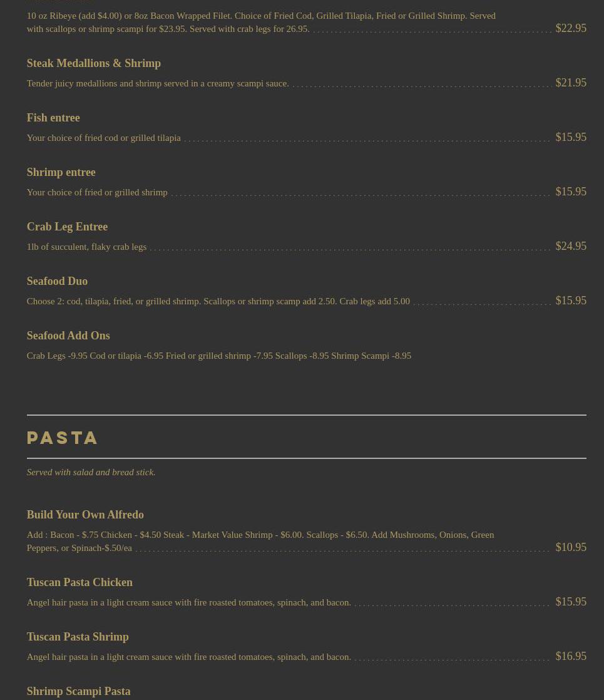Screen dimensions: 604x700
Task: Select the Seafood Add Ons price list text
Action: point(218,356)
